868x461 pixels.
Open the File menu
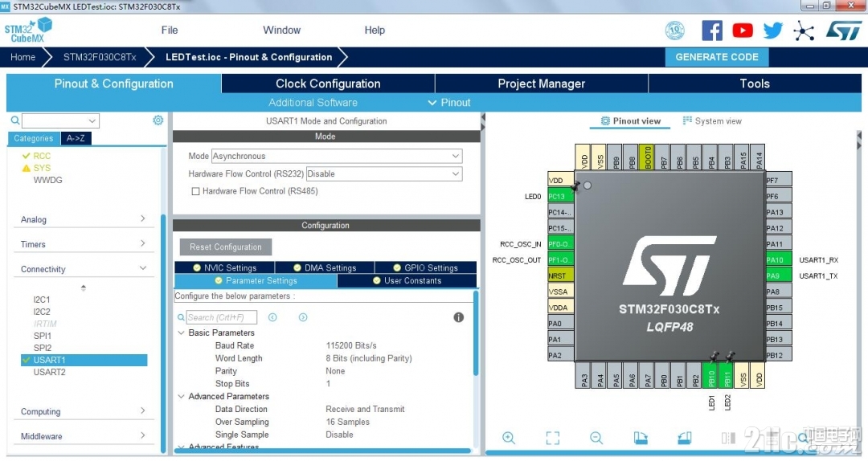point(170,30)
